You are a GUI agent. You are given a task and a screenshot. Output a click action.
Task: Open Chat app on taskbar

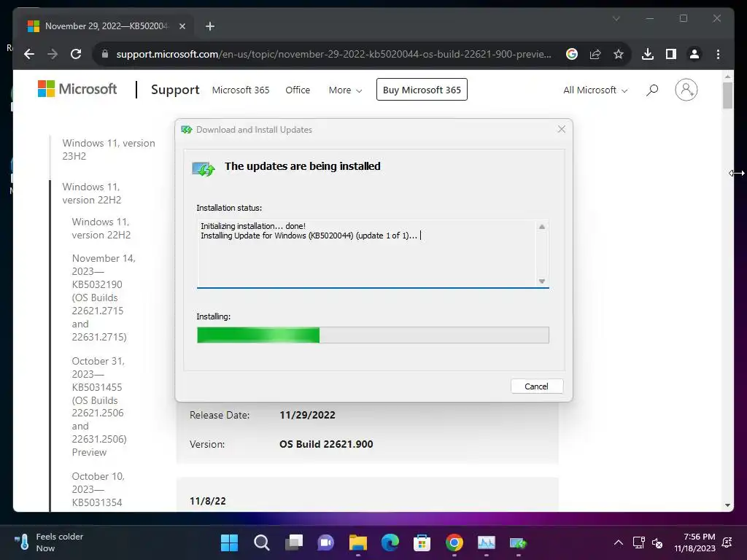[x=326, y=542]
